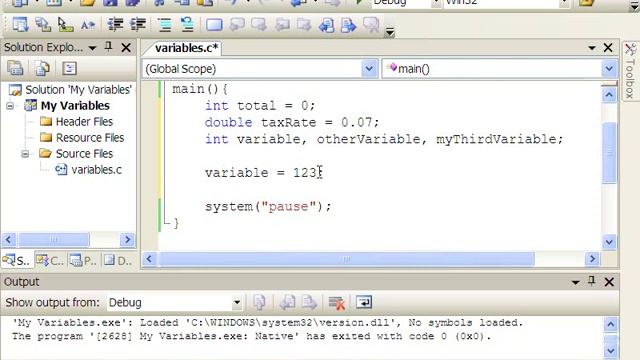The height and width of the screenshot is (360, 640).
Task: Comment out the selected lines
Action: [165, 24]
